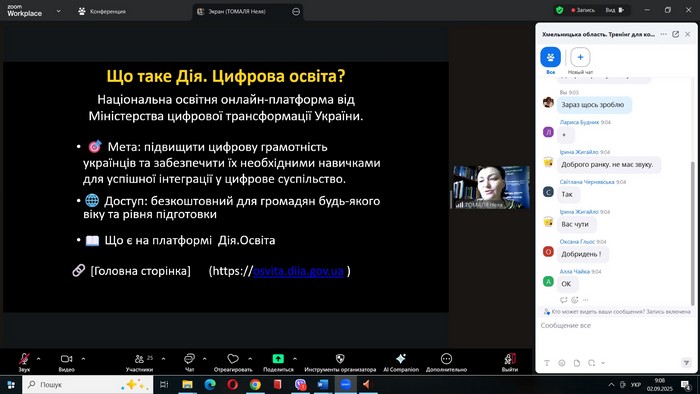Viewport: 700px width, 394px height.
Task: Click the green encryption shield icon
Action: coord(559,10)
